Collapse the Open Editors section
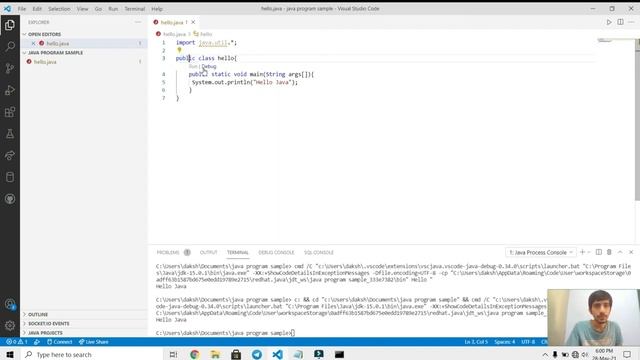 tap(44, 34)
